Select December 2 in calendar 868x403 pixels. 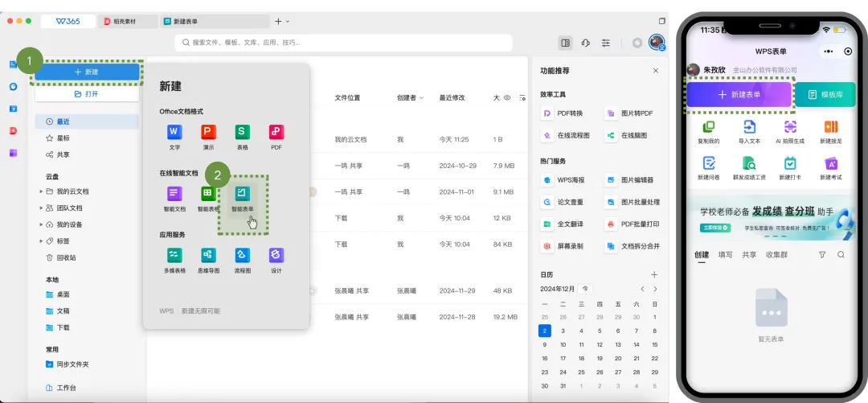coord(545,331)
